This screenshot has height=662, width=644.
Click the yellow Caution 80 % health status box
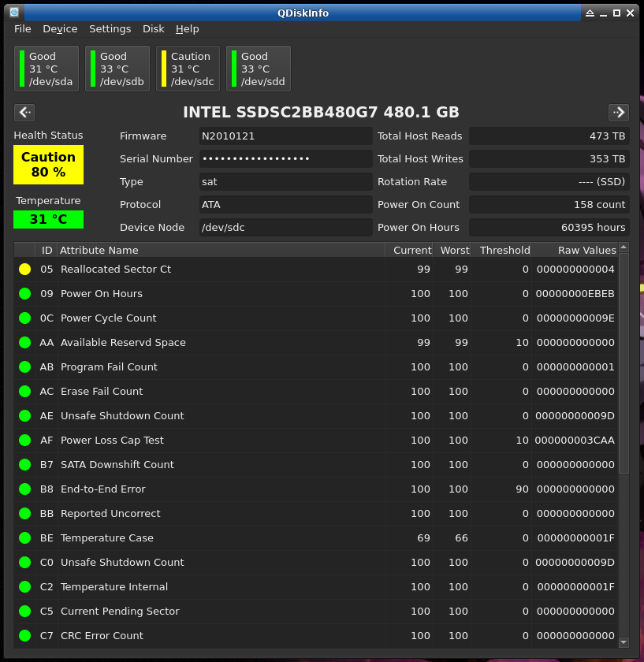49,165
